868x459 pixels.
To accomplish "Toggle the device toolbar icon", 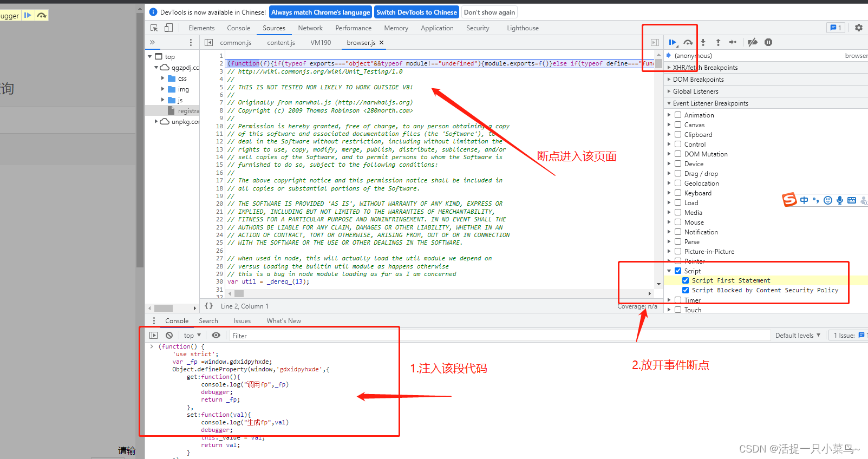I will [x=169, y=28].
